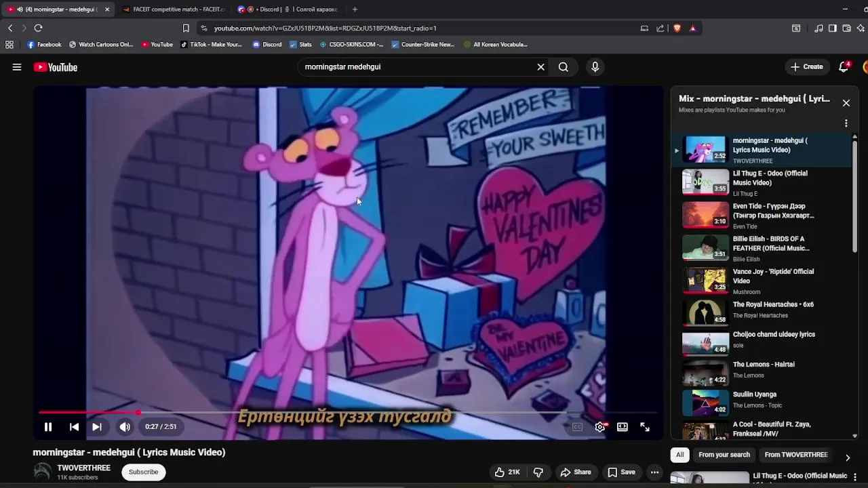The height and width of the screenshot is (488, 868).
Task: Play Lil Thug E - Odoo in playlist
Action: pyautogui.click(x=762, y=182)
